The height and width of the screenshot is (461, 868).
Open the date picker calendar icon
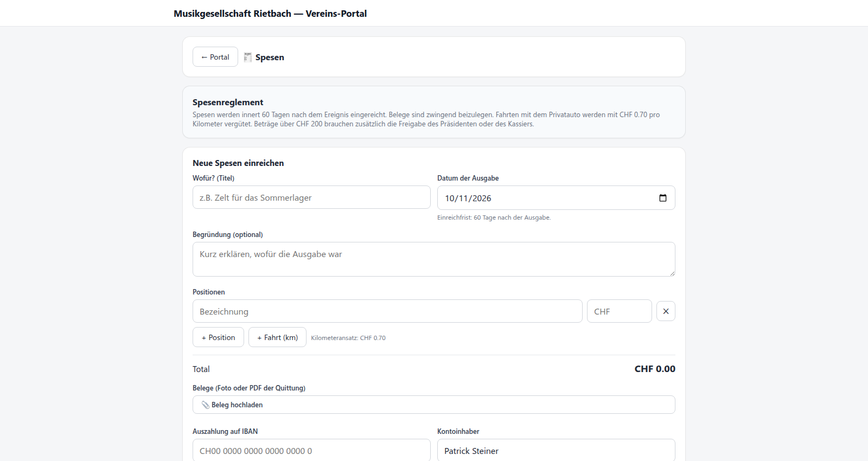[662, 198]
